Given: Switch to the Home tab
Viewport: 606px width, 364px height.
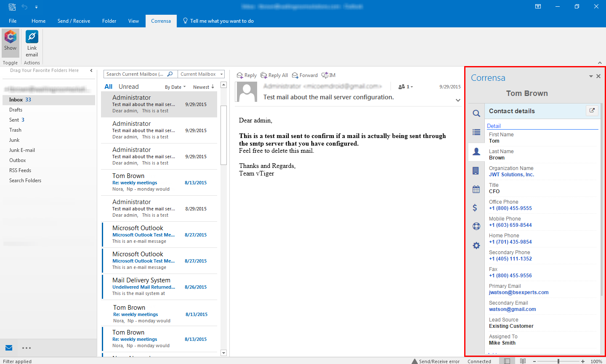Looking at the screenshot, I should pos(38,21).
